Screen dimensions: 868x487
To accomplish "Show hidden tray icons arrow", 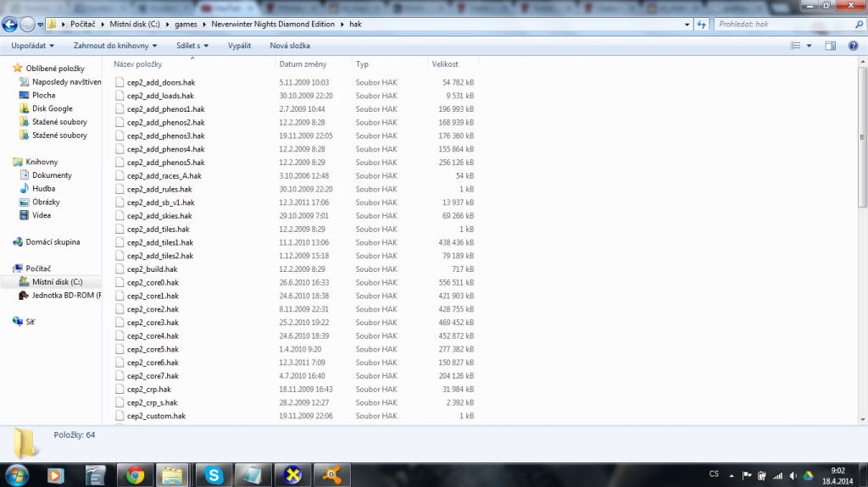I will pyautogui.click(x=732, y=475).
